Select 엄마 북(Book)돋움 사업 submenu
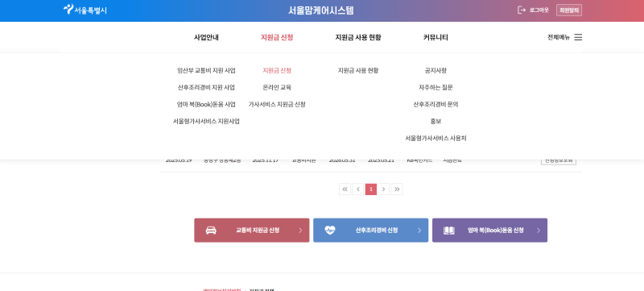 pyautogui.click(x=206, y=105)
